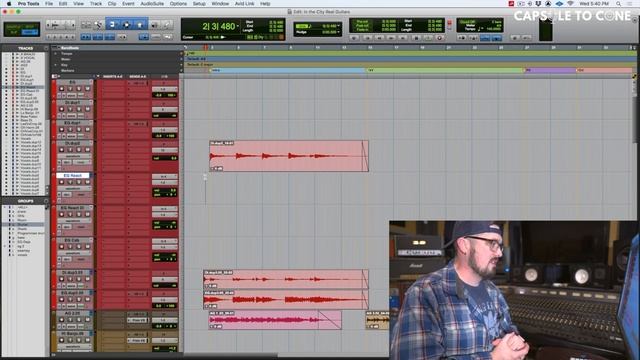Click the Fast Forward transport button
This screenshot has height=360, width=640.
click(x=391, y=38)
